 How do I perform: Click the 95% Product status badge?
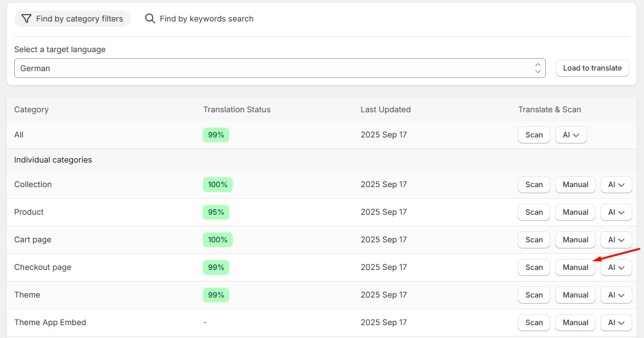coord(216,212)
